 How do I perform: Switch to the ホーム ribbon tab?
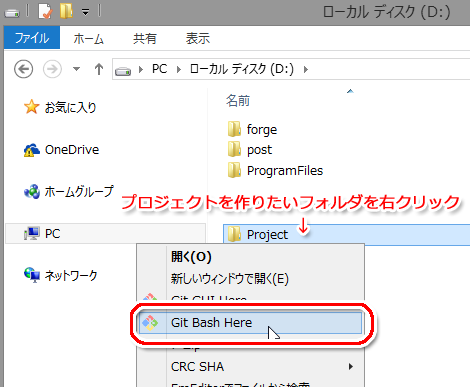point(89,38)
